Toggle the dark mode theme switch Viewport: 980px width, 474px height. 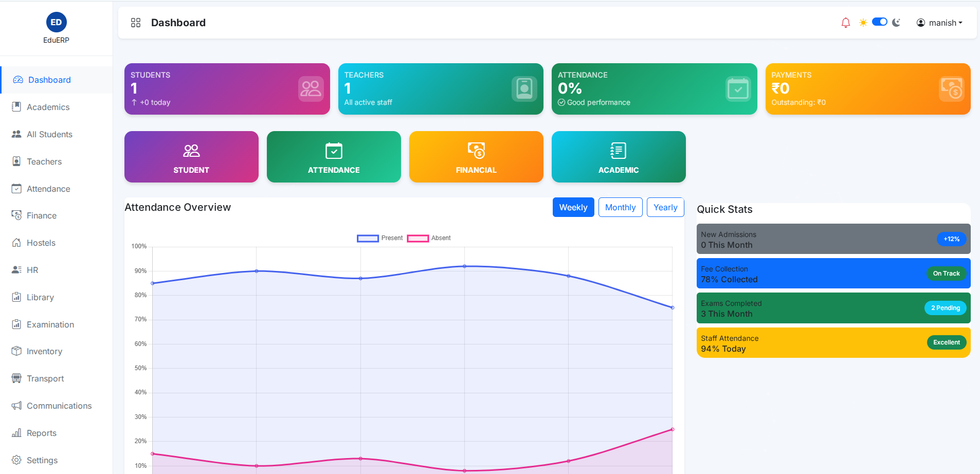[879, 22]
